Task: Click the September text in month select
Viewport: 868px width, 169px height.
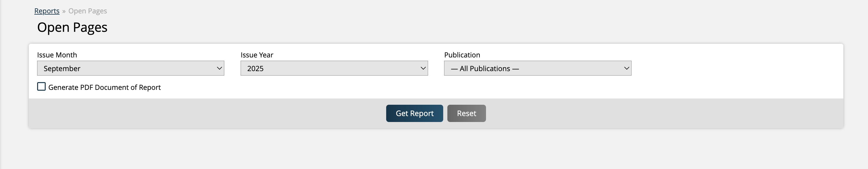Action: point(62,68)
